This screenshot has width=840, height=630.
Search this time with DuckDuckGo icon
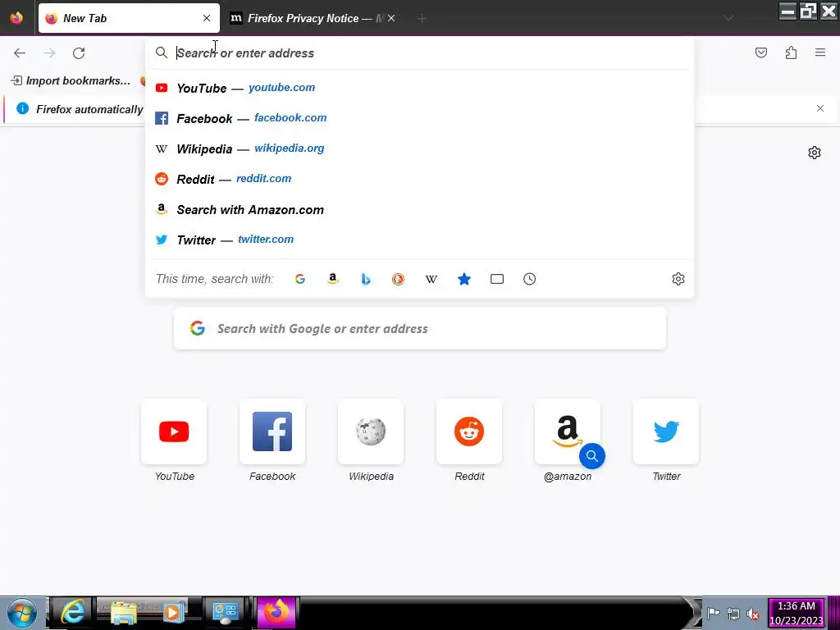coord(398,279)
